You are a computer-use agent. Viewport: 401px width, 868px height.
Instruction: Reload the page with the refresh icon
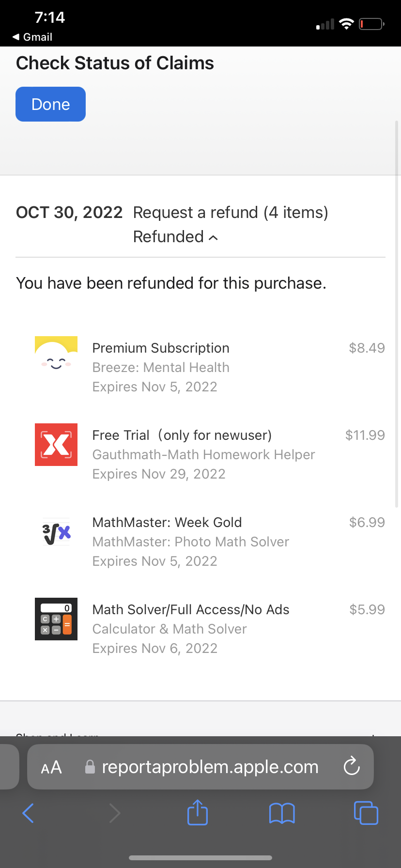(x=351, y=766)
